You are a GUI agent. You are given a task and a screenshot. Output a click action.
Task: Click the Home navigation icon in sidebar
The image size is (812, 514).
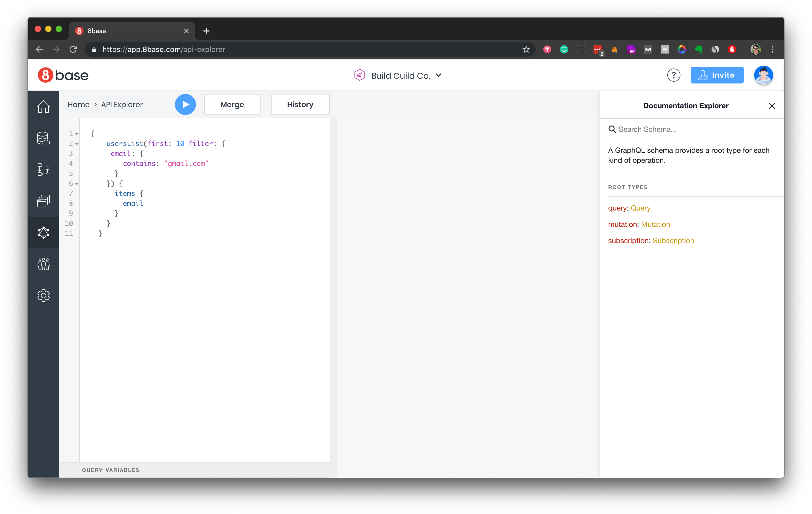(44, 107)
